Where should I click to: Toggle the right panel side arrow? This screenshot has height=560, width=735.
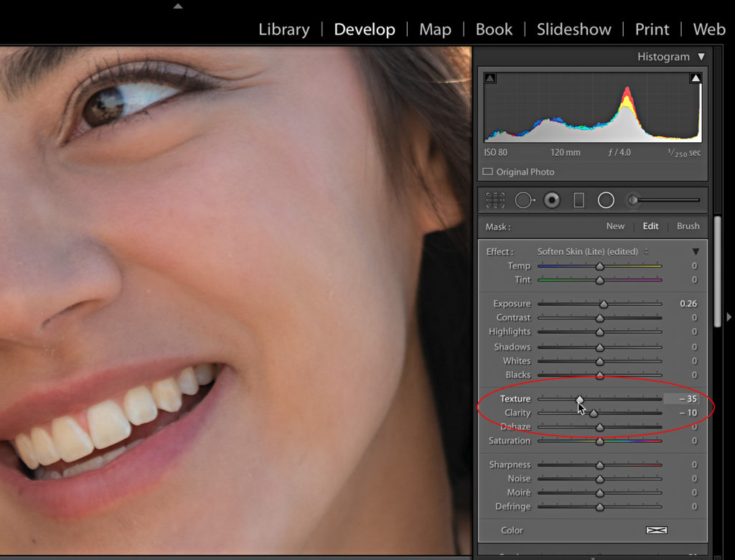(729, 317)
